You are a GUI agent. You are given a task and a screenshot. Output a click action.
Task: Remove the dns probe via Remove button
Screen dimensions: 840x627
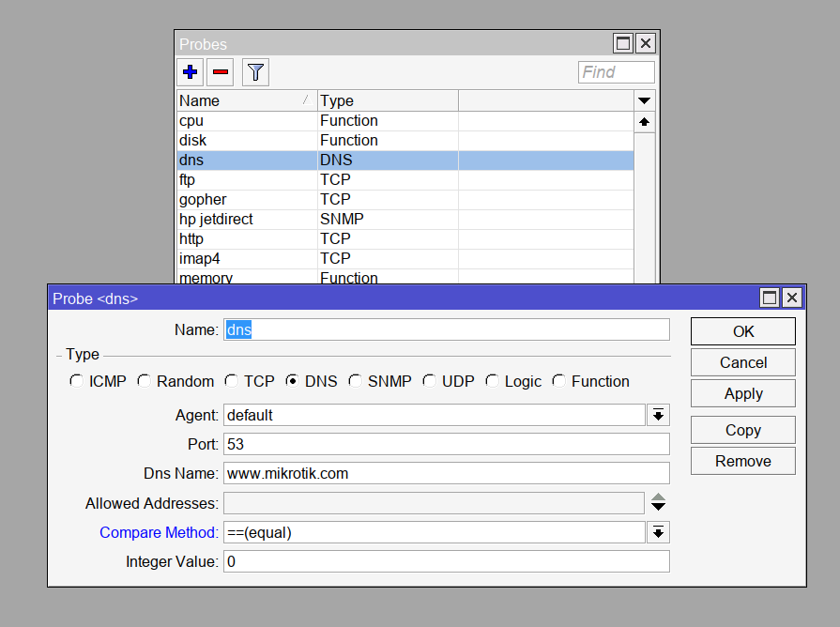743,461
